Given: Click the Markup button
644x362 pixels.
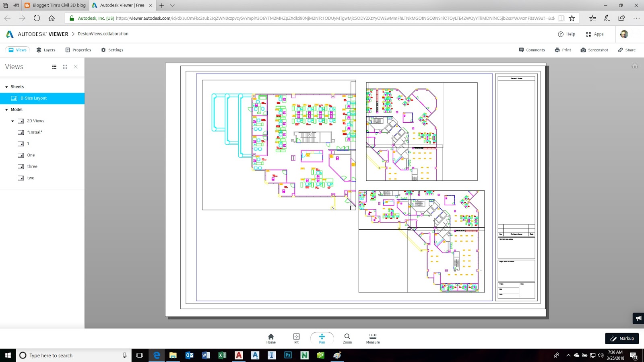Looking at the screenshot, I should point(622,338).
